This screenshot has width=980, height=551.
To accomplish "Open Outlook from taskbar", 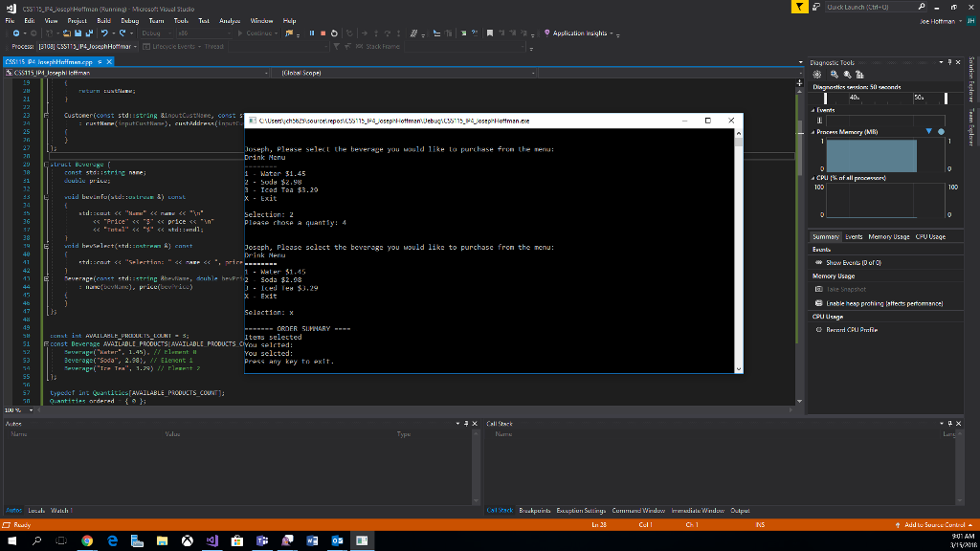I will (337, 541).
